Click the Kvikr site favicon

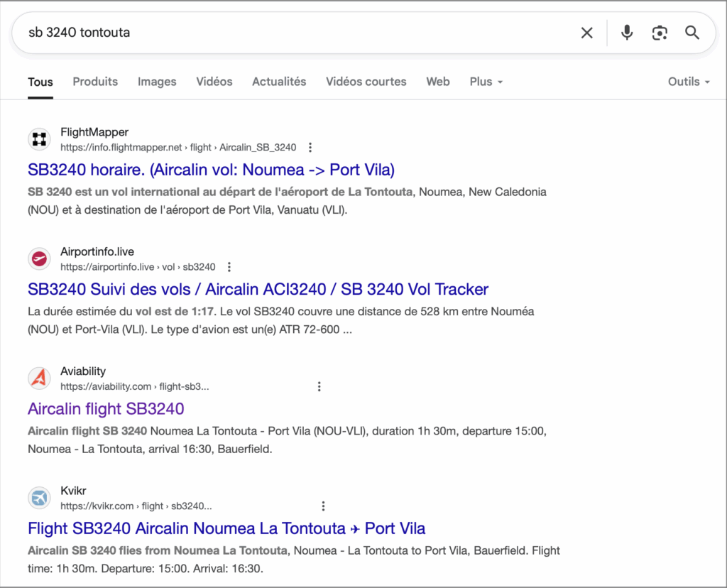[40, 498]
